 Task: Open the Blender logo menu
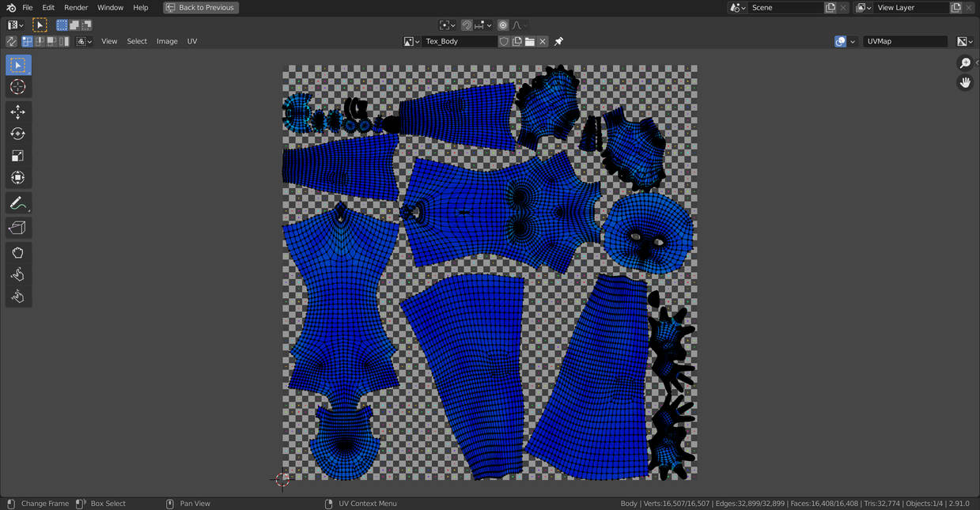pyautogui.click(x=11, y=8)
